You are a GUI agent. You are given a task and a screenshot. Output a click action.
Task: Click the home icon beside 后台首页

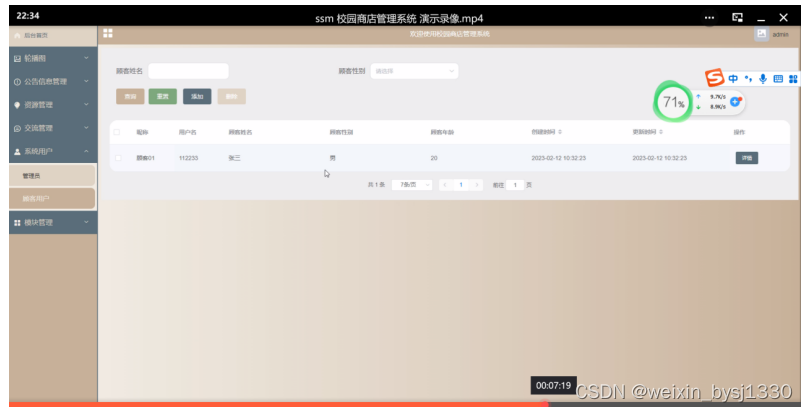pyautogui.click(x=18, y=36)
